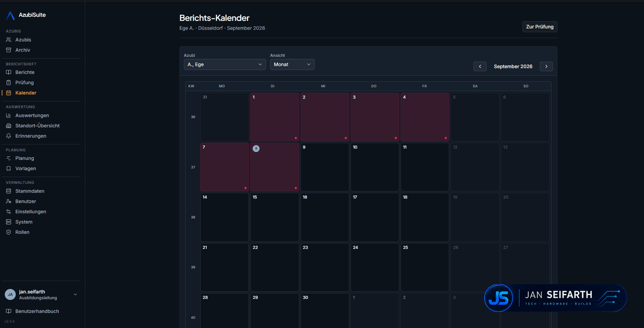The width and height of the screenshot is (644, 328).
Task: Click the Archiv box icon
Action: (x=9, y=50)
